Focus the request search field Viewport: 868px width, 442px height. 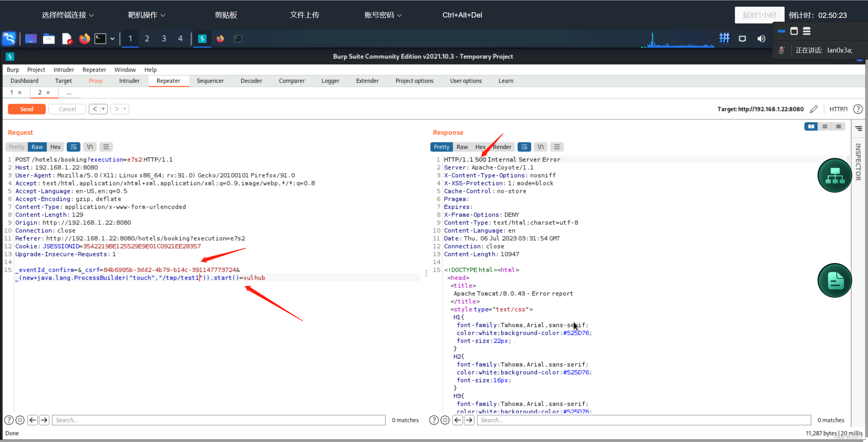(219, 420)
